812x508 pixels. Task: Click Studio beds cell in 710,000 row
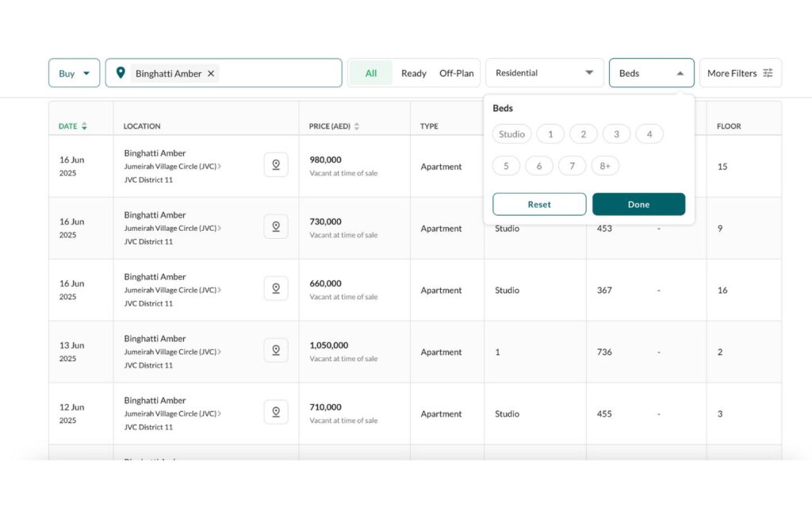(x=507, y=414)
